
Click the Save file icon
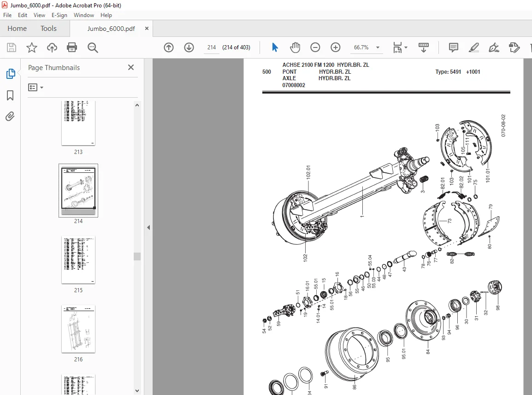tap(12, 47)
